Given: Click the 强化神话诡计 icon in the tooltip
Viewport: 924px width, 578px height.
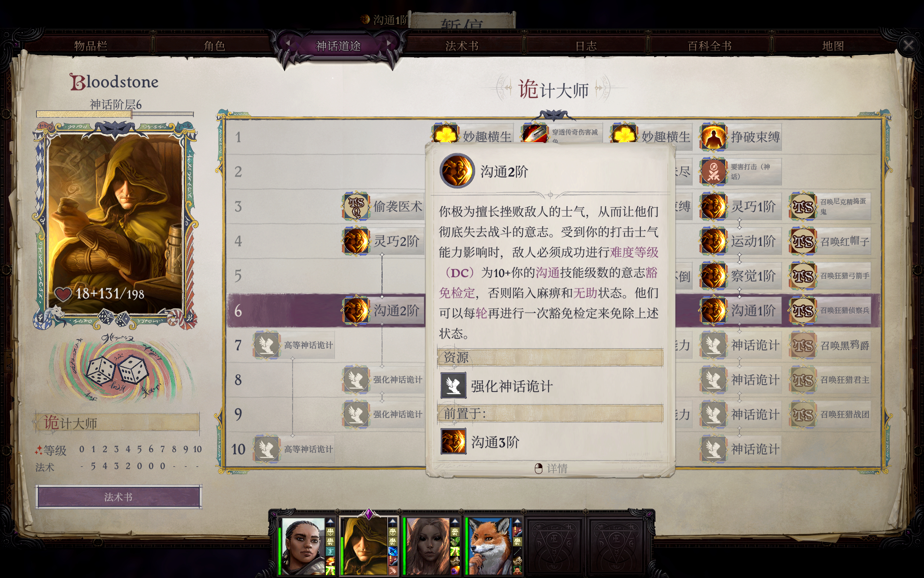Looking at the screenshot, I should (453, 385).
